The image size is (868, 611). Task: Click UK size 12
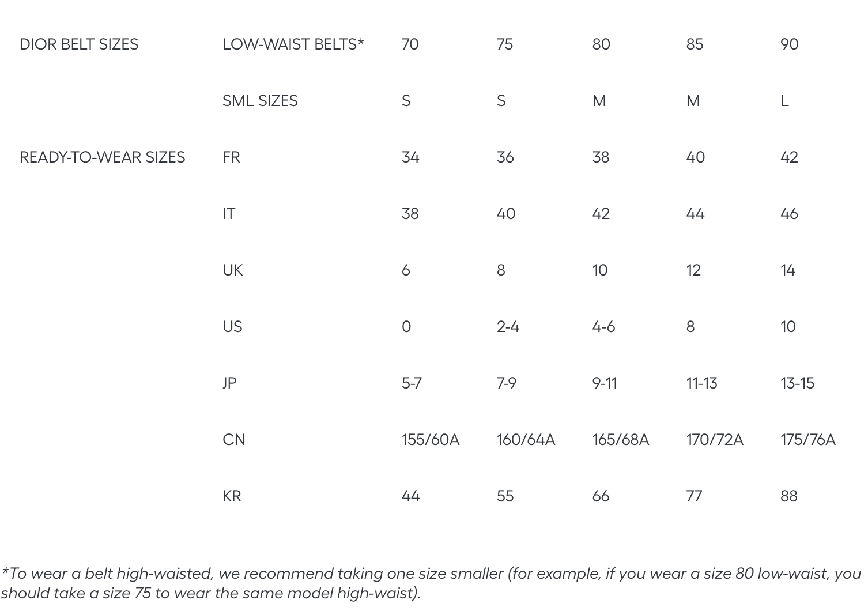coord(693,270)
